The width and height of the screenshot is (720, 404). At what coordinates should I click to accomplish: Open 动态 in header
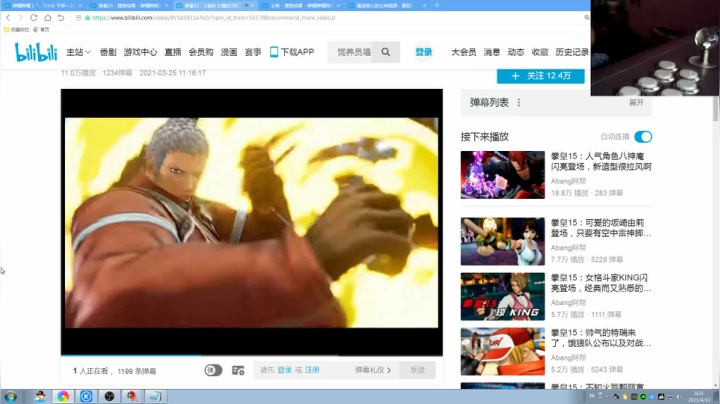click(x=516, y=52)
